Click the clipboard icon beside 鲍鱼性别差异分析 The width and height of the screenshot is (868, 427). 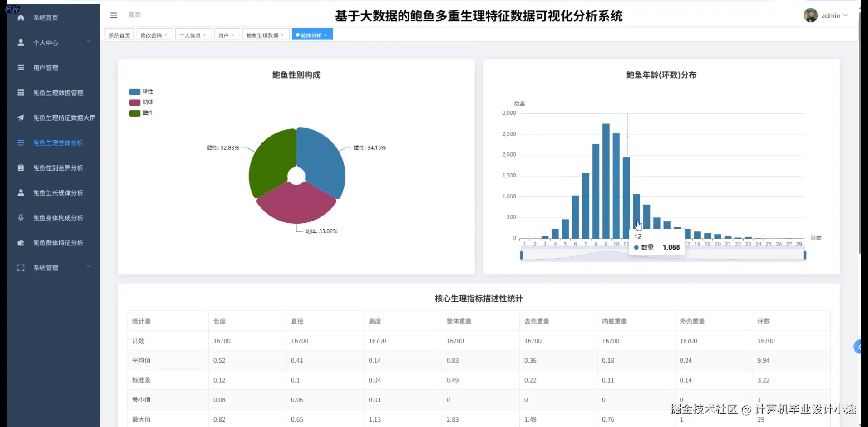pyautogui.click(x=20, y=167)
